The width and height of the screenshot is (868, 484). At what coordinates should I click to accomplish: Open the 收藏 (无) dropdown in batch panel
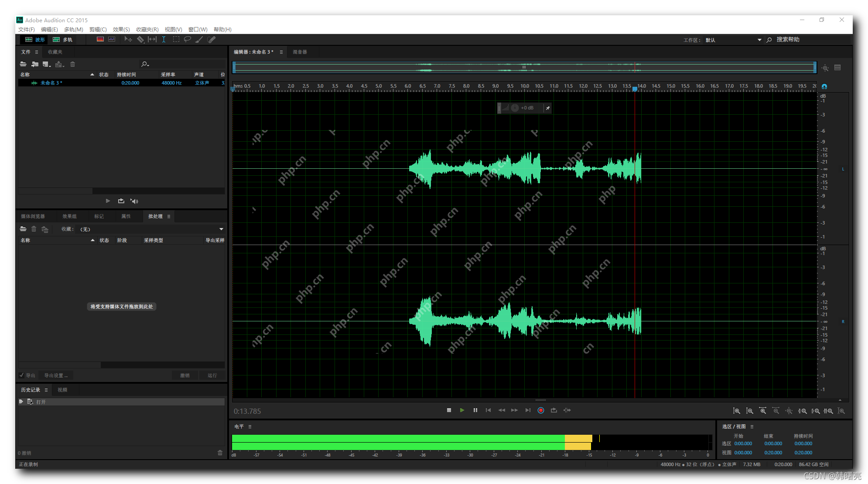pos(221,229)
